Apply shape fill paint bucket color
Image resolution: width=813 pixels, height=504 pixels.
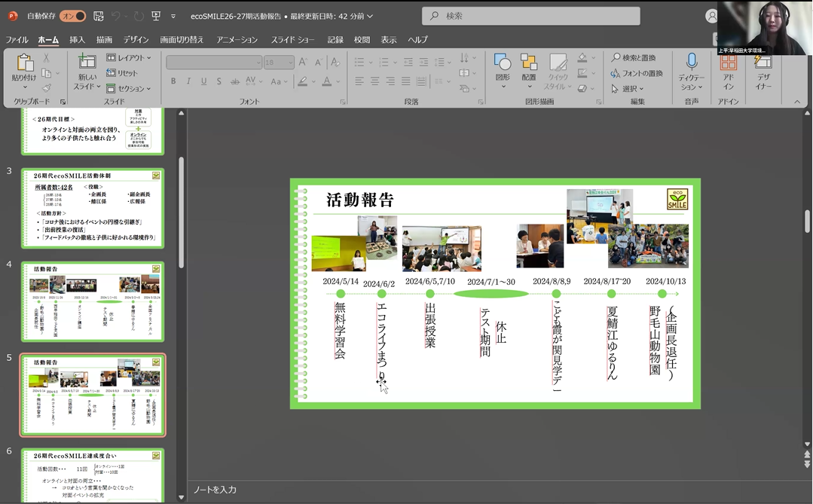(x=582, y=58)
